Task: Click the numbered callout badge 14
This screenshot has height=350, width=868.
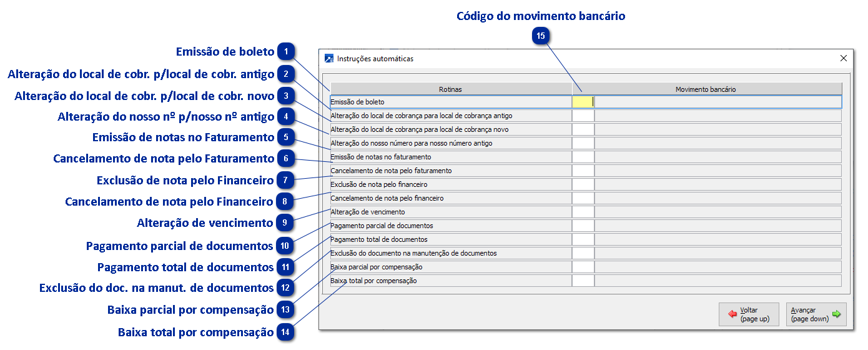Action: coord(285,332)
